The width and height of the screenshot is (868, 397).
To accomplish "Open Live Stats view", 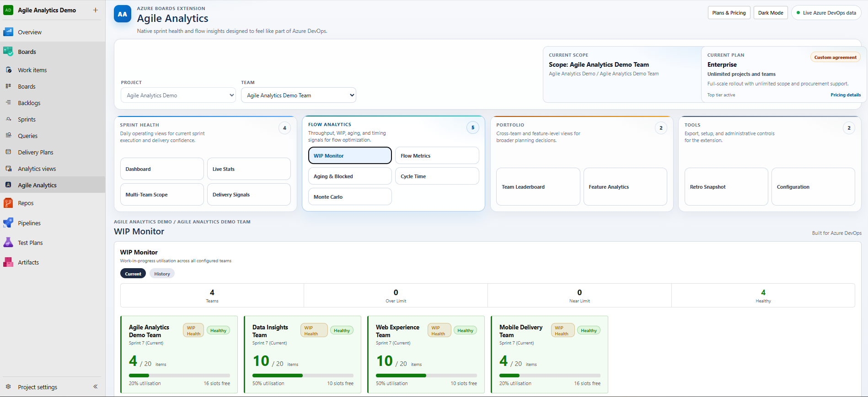I will point(249,169).
